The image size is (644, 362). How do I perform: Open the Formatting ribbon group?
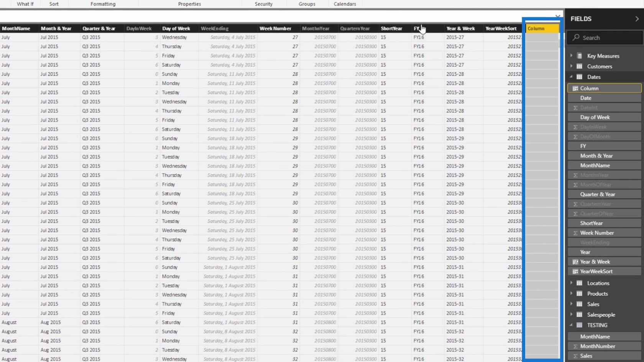pos(103,4)
